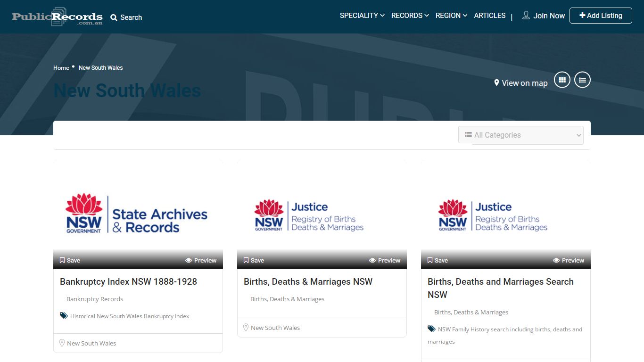Image resolution: width=644 pixels, height=362 pixels.
Task: Click the New South Wales page heading
Action: pos(127,90)
